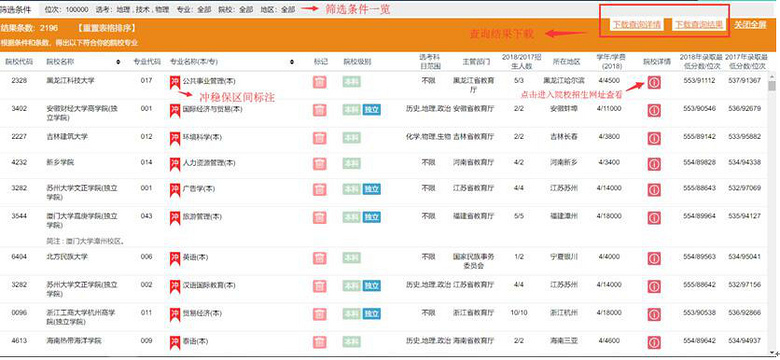Click the mark icon in 海南热带海洋学院 row
The width and height of the screenshot is (780, 360).
(x=320, y=342)
